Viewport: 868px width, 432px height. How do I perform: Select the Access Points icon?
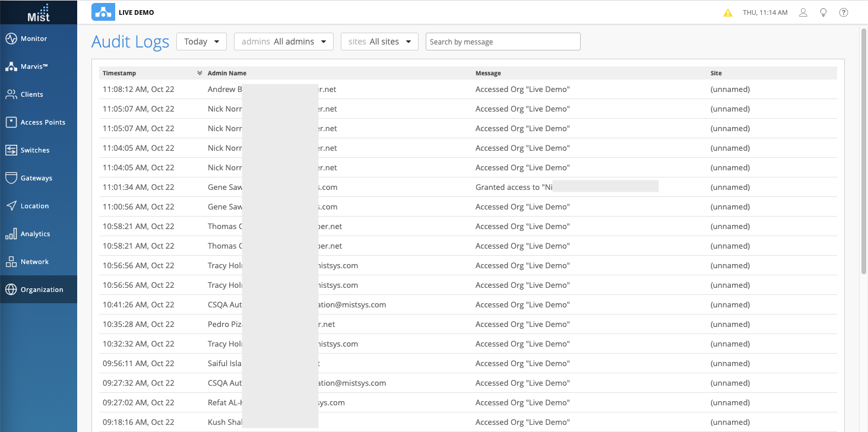click(x=11, y=122)
